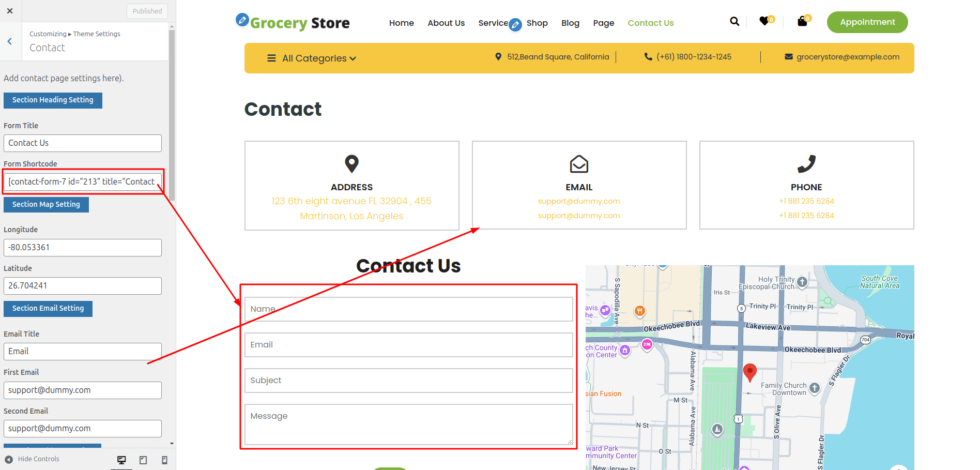The image size is (980, 470).
Task: Click the location pin in the yellow bar
Action: 498,57
